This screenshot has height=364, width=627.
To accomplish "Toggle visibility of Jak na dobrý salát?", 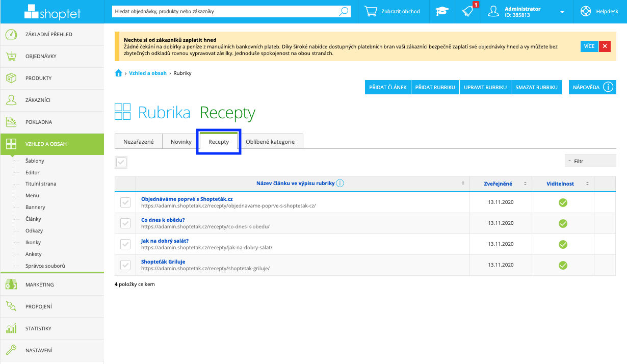I will (563, 244).
